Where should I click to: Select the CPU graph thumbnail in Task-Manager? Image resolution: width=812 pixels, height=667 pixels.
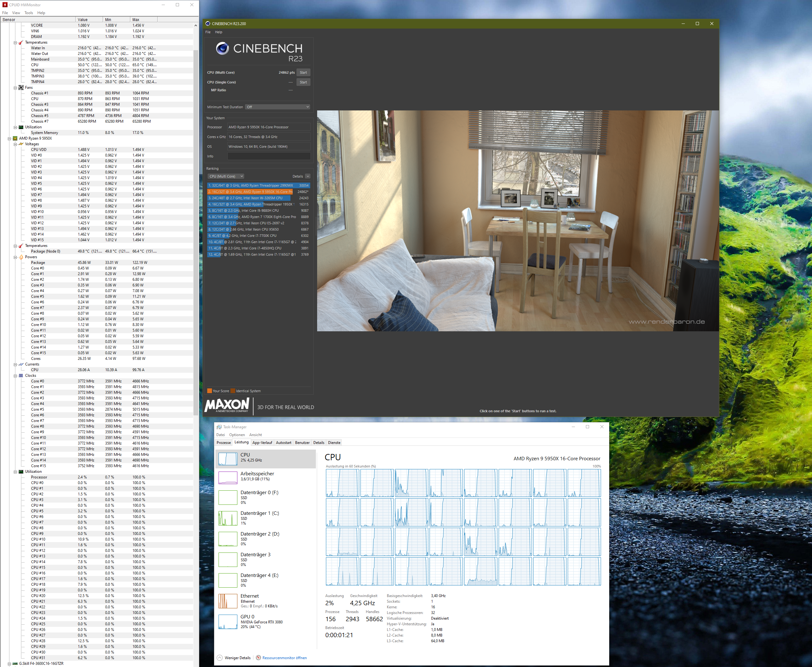(228, 458)
